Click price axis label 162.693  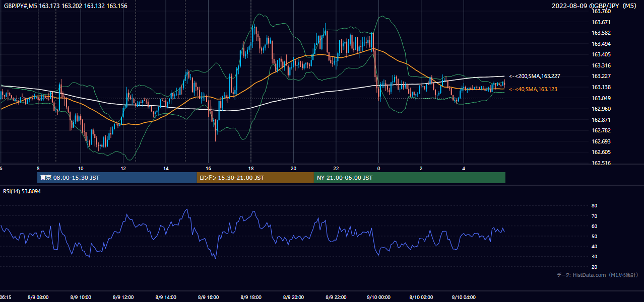click(601, 141)
